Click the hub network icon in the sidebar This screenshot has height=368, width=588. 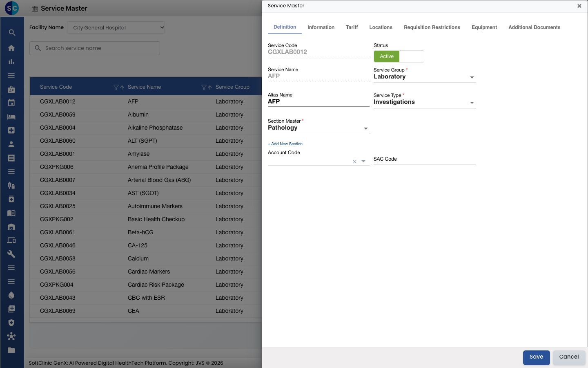[11, 337]
